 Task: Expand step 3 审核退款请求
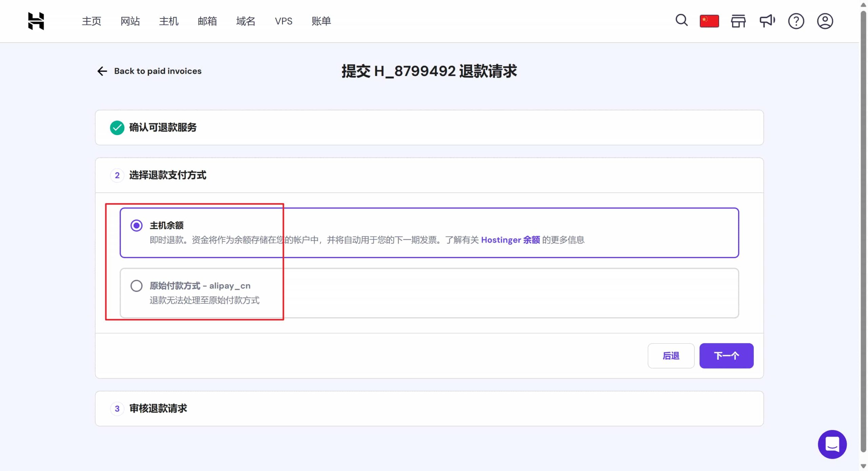point(158,409)
